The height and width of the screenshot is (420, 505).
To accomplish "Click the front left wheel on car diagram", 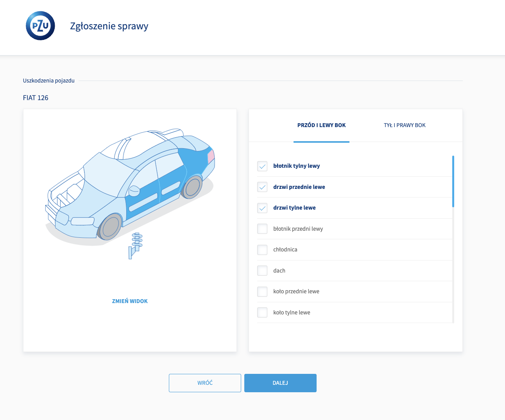I will click(x=110, y=227).
